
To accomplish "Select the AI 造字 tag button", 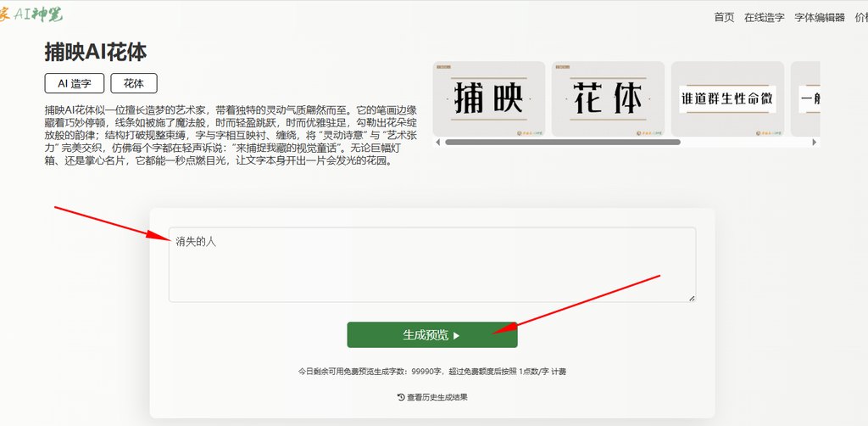I will pos(75,84).
